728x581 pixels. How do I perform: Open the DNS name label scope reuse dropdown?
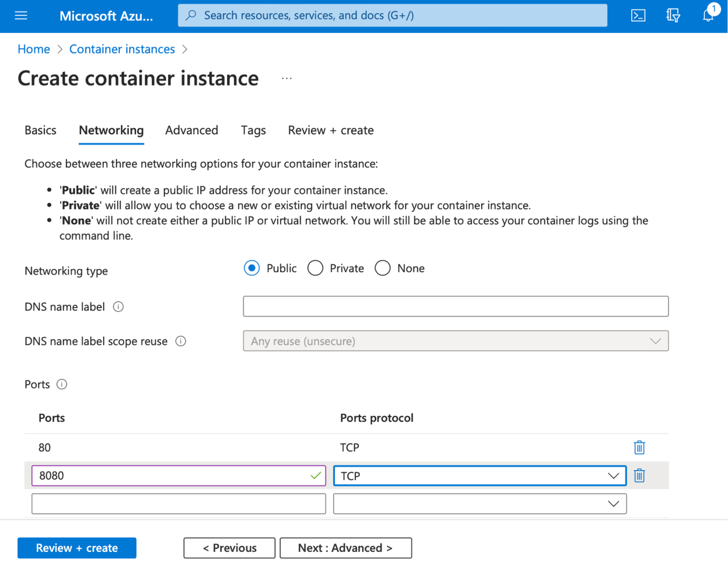pyautogui.click(x=656, y=340)
